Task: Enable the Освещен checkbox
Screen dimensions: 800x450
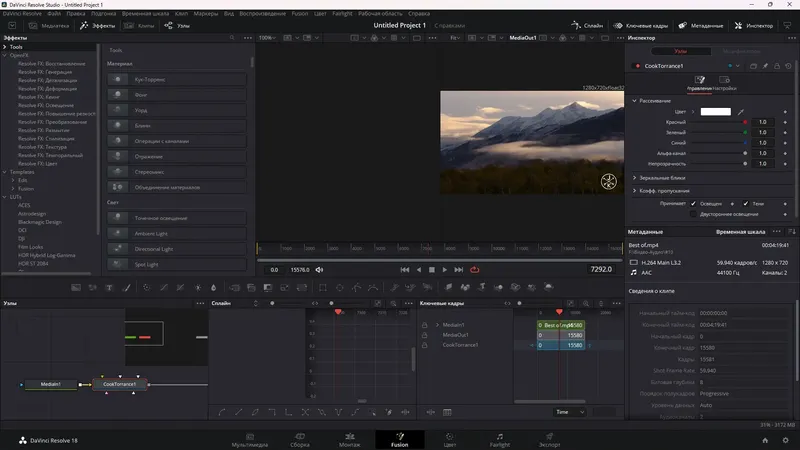Action: (694, 203)
